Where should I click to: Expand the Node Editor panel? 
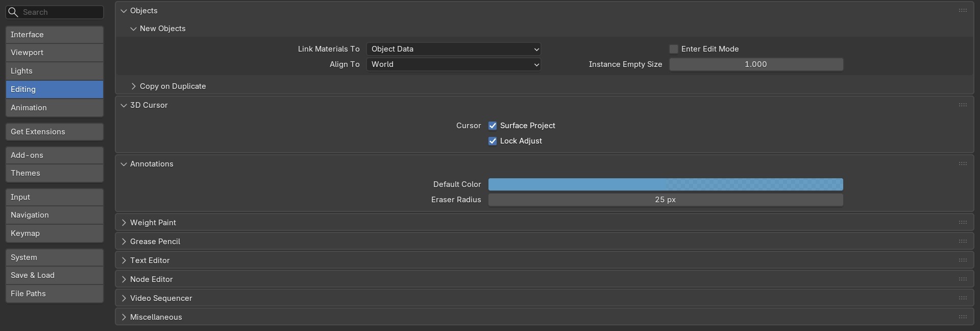coord(124,279)
